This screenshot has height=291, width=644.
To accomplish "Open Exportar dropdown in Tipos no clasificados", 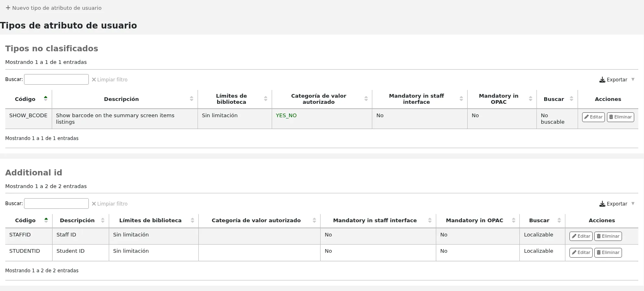I will tap(617, 80).
